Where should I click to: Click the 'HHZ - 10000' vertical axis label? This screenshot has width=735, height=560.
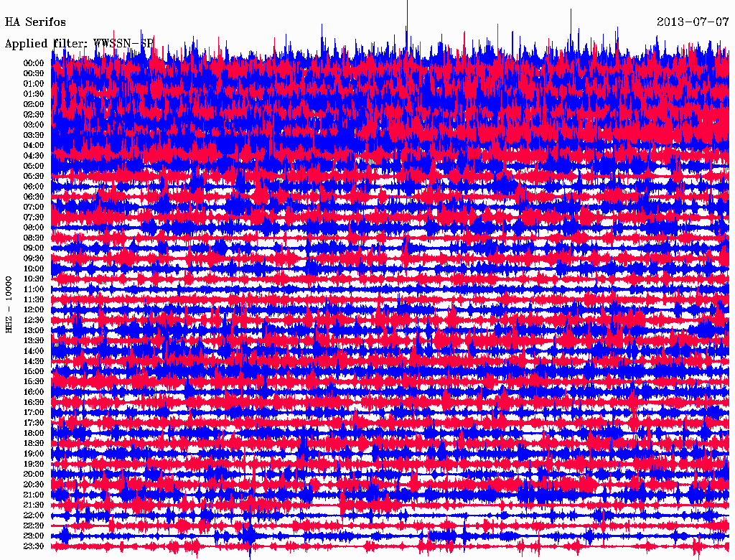tap(9, 305)
